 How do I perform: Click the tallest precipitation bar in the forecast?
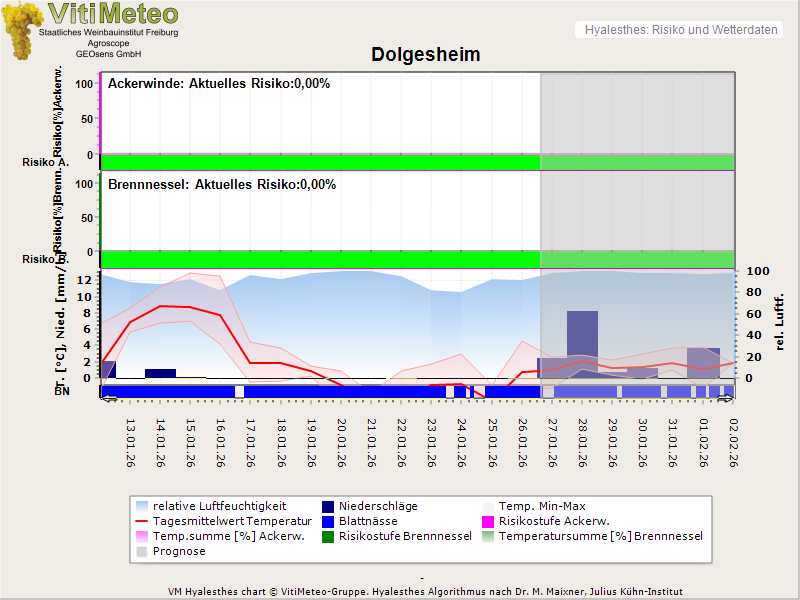point(582,345)
